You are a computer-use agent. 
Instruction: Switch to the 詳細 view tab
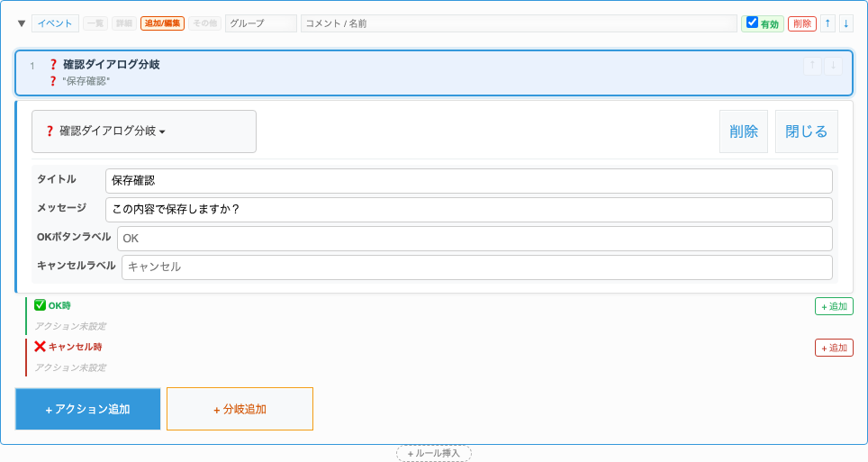pyautogui.click(x=124, y=23)
